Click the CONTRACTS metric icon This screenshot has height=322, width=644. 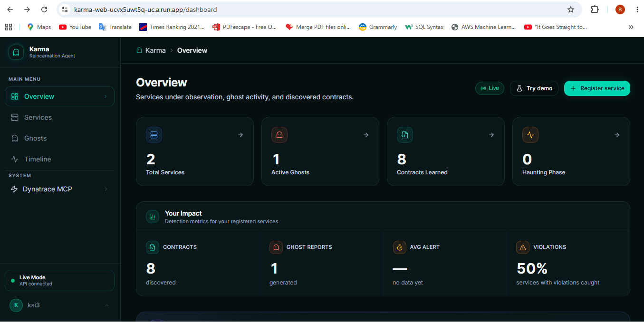[x=153, y=247]
